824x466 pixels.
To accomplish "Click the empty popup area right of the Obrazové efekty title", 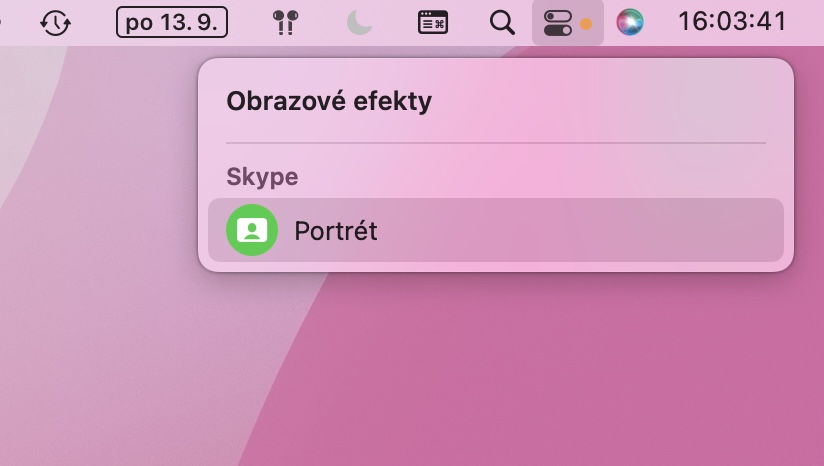I will click(620, 101).
